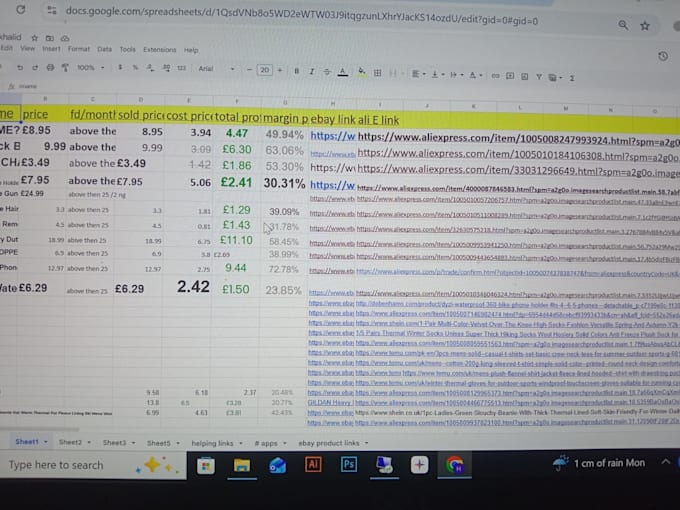
Task: Open the text rotation dropdown
Action: point(476,75)
